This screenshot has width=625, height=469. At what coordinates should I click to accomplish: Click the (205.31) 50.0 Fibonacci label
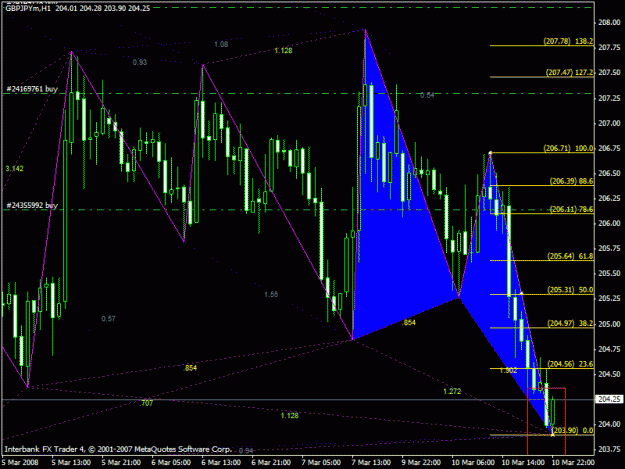pos(570,290)
